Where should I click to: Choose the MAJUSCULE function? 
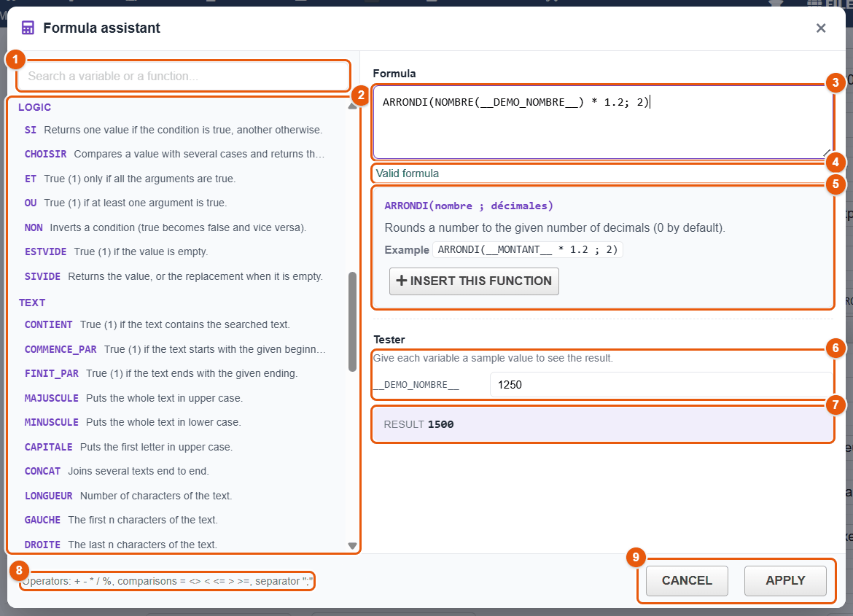pyautogui.click(x=133, y=398)
